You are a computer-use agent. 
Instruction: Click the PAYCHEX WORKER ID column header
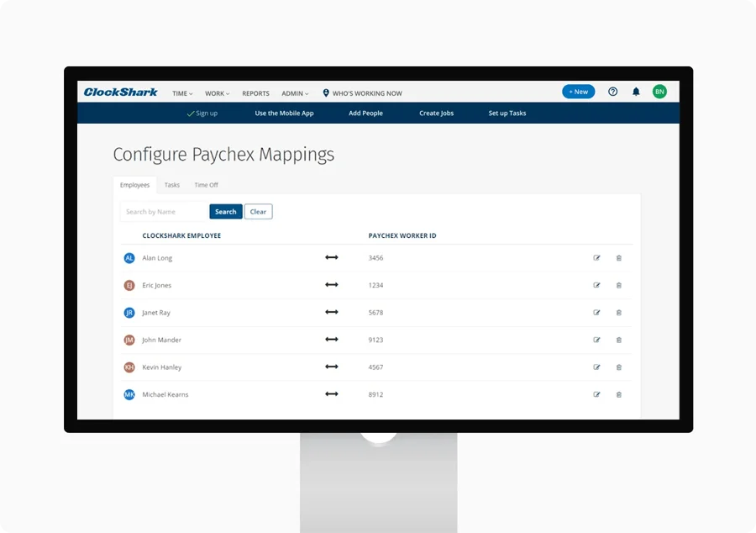(x=402, y=236)
